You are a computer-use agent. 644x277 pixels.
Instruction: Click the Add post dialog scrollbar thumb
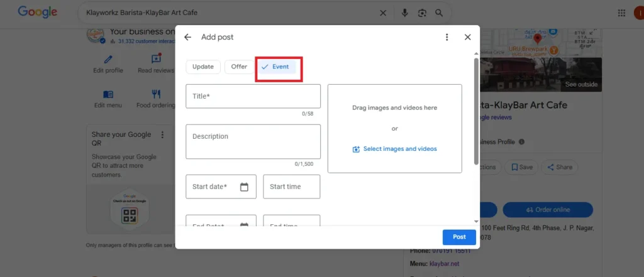[476, 111]
